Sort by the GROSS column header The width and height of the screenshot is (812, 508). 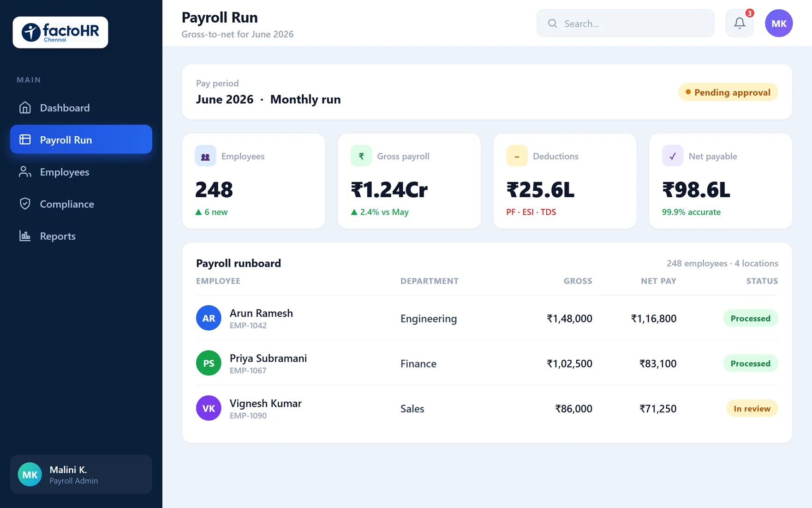(578, 281)
